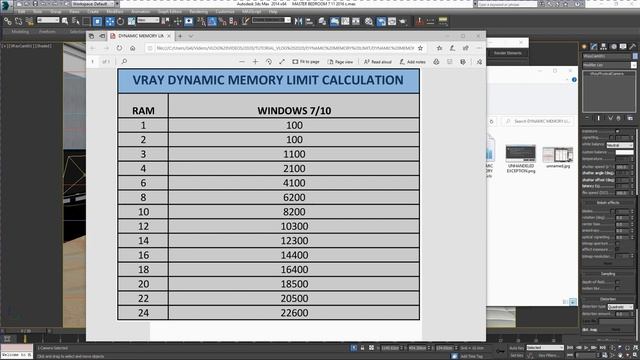This screenshot has width=640, height=360.
Task: Click the Align tool icon
Action: (309, 21)
